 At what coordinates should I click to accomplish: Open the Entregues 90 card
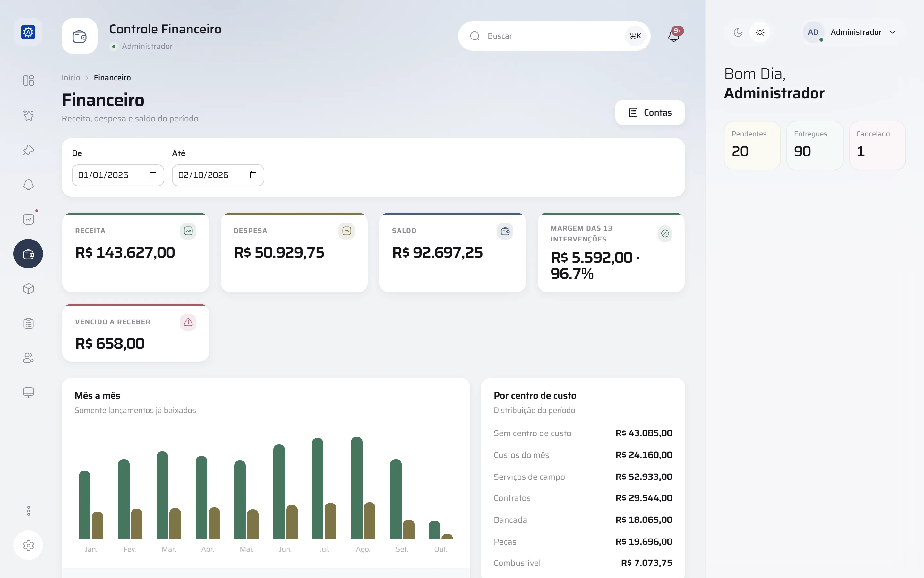click(815, 146)
